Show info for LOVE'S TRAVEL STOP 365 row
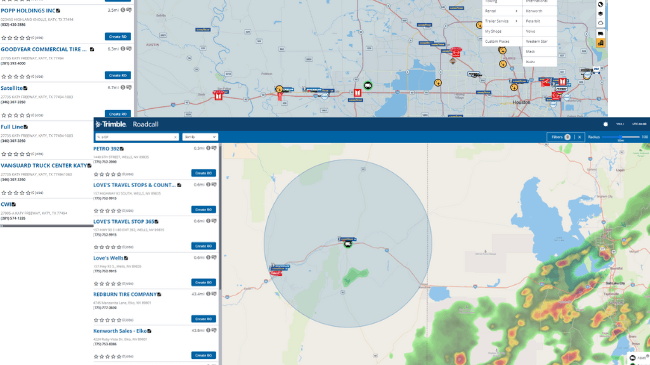Viewport: 650px width, 365px height. 208,221
